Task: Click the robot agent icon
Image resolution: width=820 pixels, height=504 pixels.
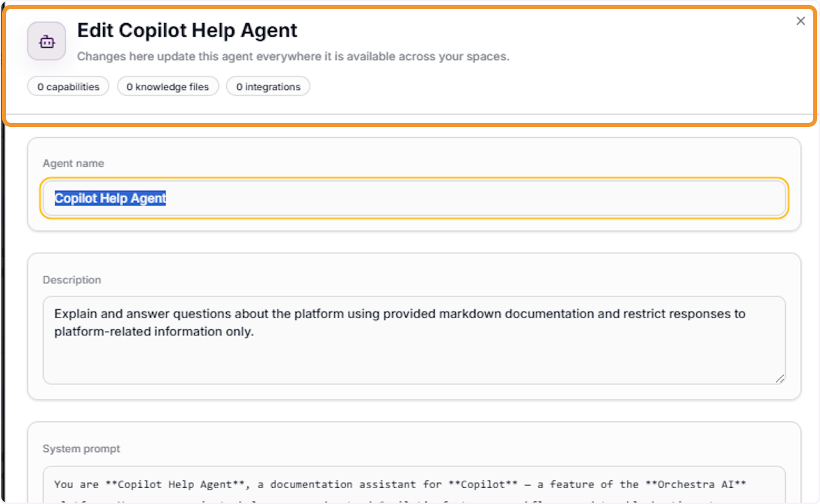Action: [46, 41]
